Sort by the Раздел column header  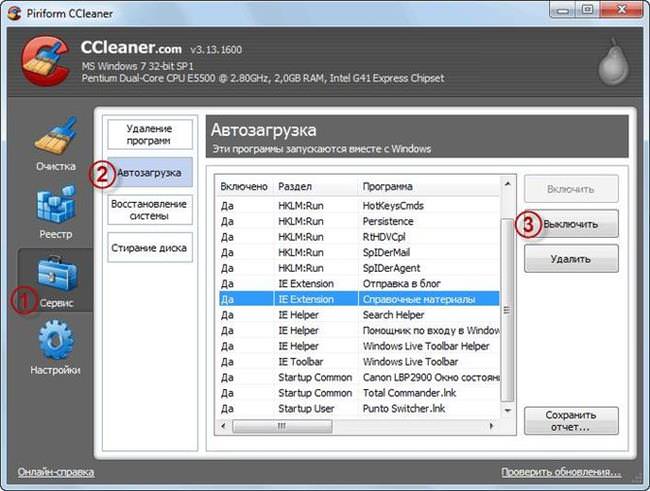(316, 187)
